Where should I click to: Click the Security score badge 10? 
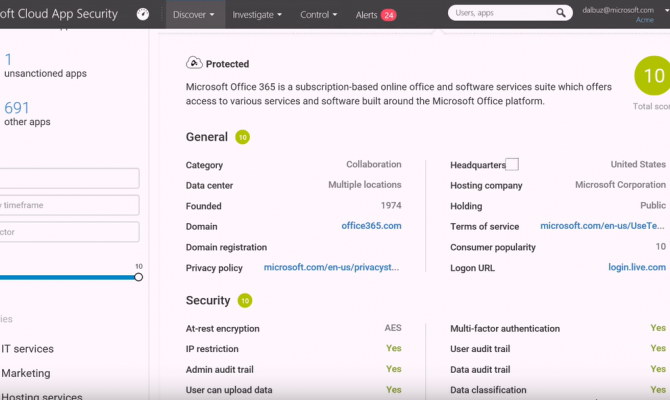(x=245, y=301)
